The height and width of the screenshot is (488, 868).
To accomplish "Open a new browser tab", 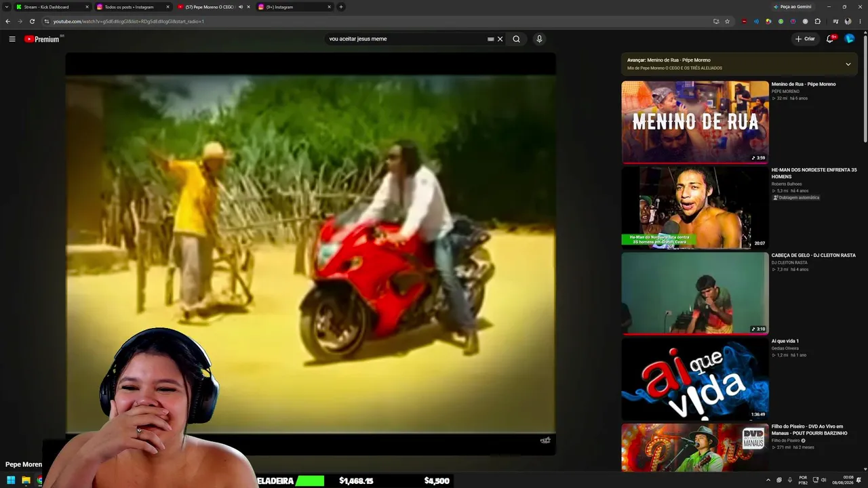I will (340, 7).
